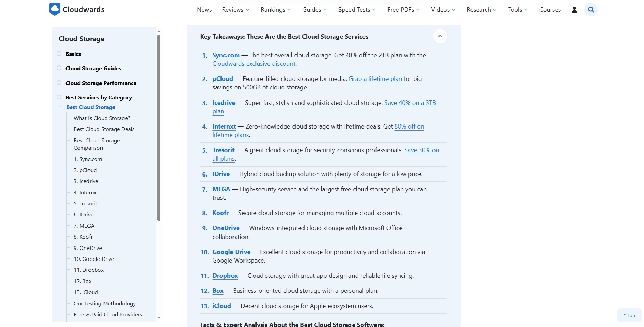Jump to Best Cloud Storage Deals
This screenshot has width=644, height=327.
(104, 129)
